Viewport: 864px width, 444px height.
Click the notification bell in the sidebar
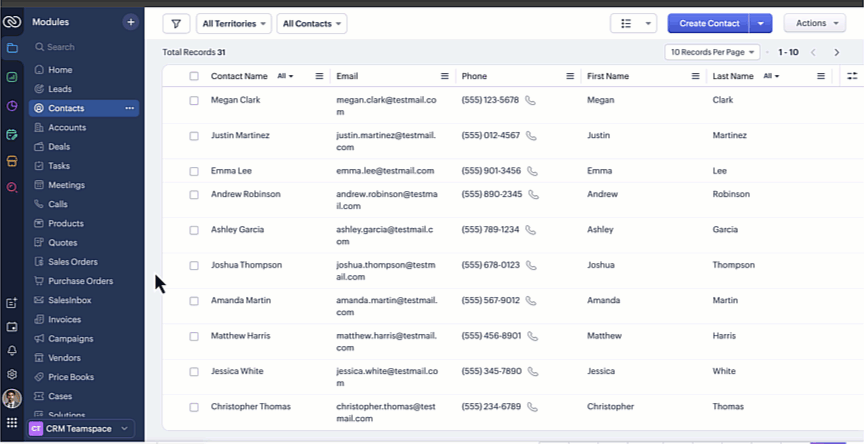click(12, 350)
